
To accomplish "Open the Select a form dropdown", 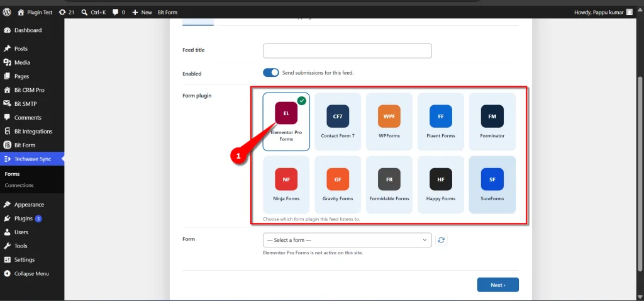I will (347, 240).
